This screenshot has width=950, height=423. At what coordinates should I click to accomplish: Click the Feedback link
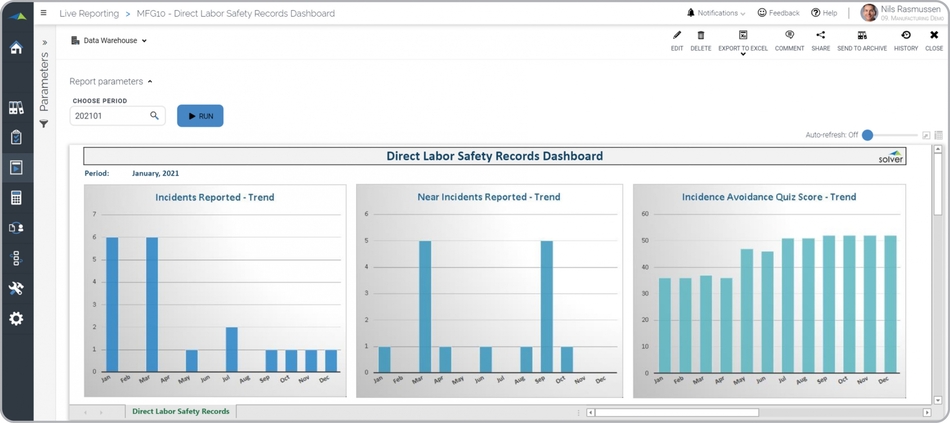point(778,13)
